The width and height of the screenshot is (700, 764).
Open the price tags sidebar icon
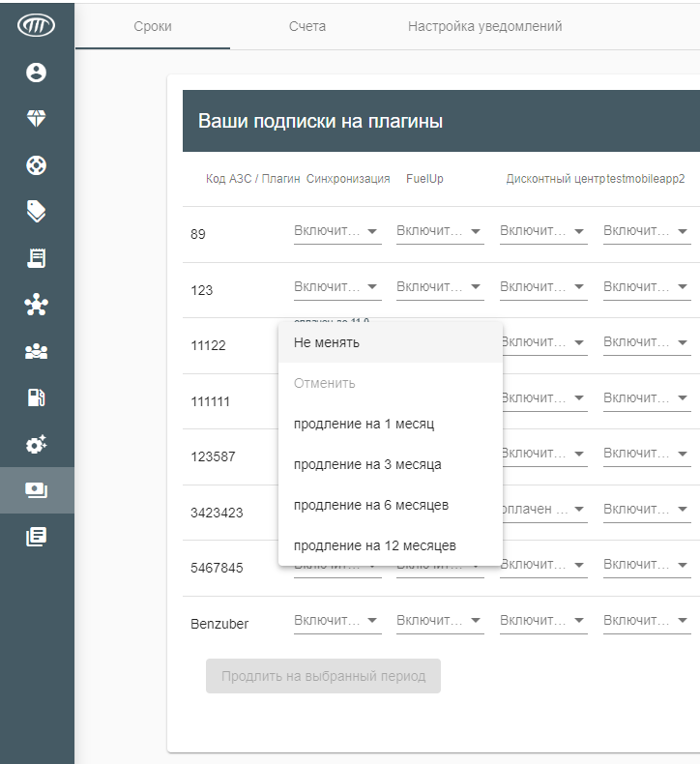(36, 212)
